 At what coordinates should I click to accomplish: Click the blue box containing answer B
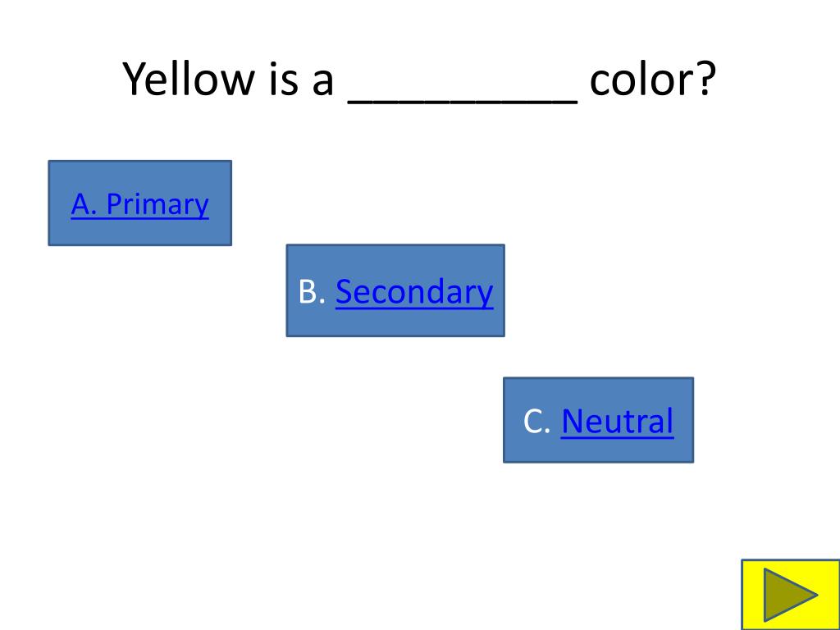395,290
